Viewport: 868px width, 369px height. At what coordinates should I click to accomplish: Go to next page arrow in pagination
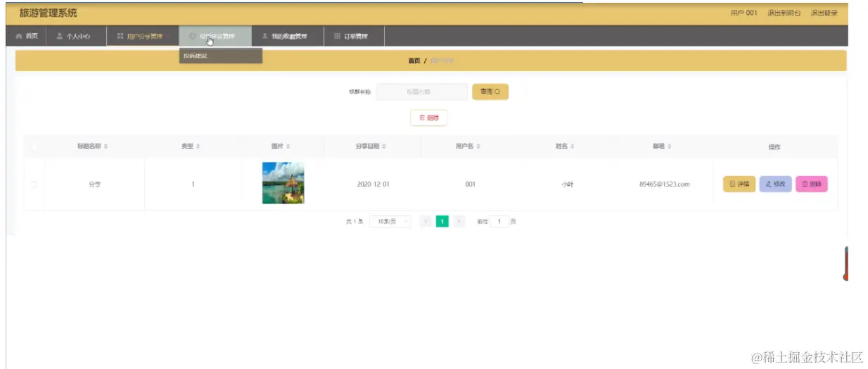click(459, 221)
